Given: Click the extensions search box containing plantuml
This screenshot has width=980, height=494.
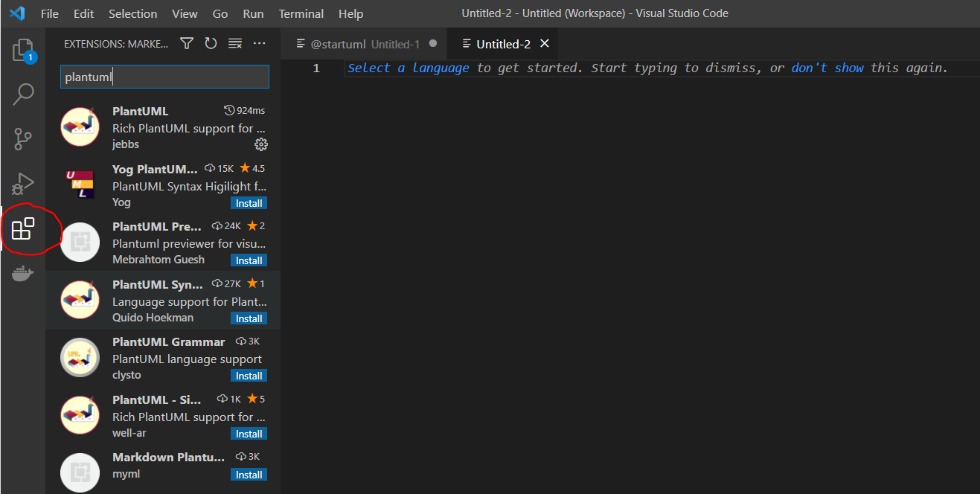Looking at the screenshot, I should point(164,77).
